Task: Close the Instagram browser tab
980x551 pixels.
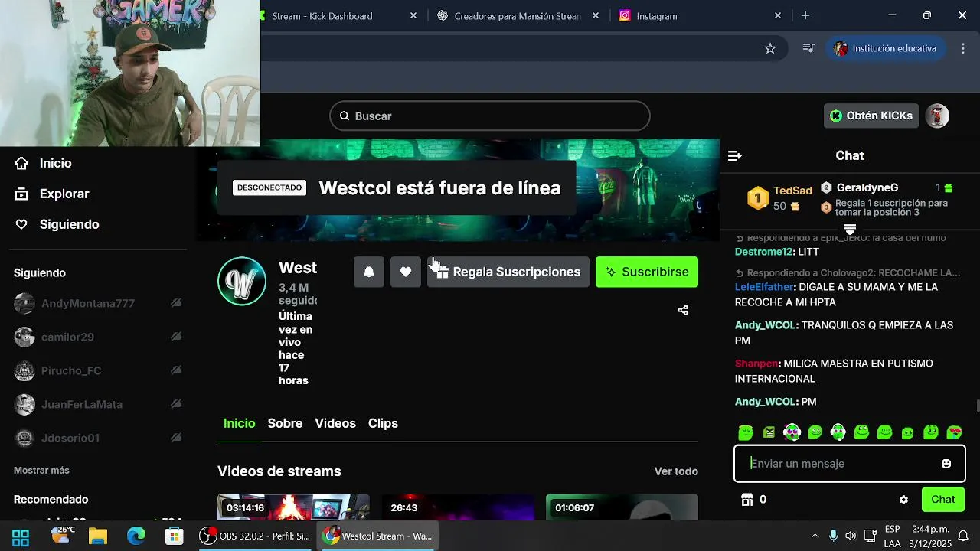Action: pos(778,15)
